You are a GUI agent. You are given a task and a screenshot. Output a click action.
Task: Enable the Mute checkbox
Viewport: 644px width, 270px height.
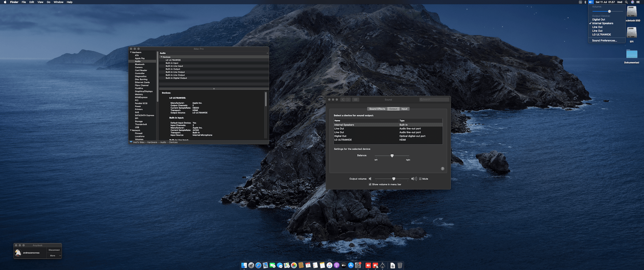420,179
